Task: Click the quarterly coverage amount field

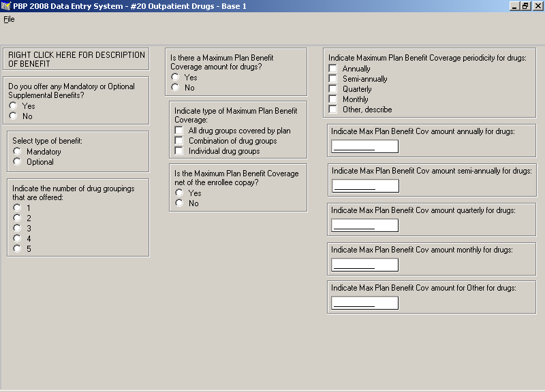Action: 364,225
